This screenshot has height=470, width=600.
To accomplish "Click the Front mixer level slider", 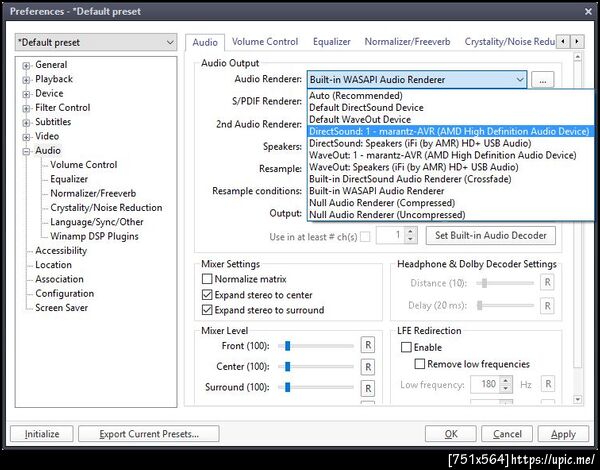I will click(316, 346).
